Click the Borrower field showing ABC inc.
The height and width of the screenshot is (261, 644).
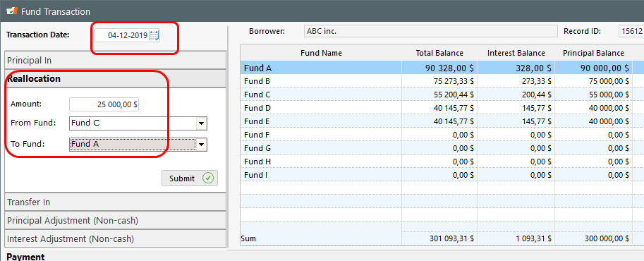click(x=431, y=31)
